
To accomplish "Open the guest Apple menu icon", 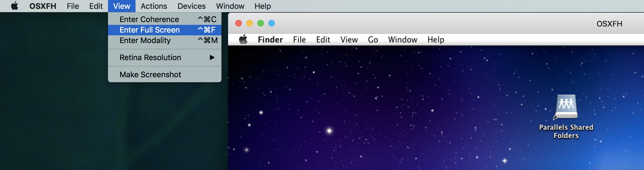I will click(243, 39).
